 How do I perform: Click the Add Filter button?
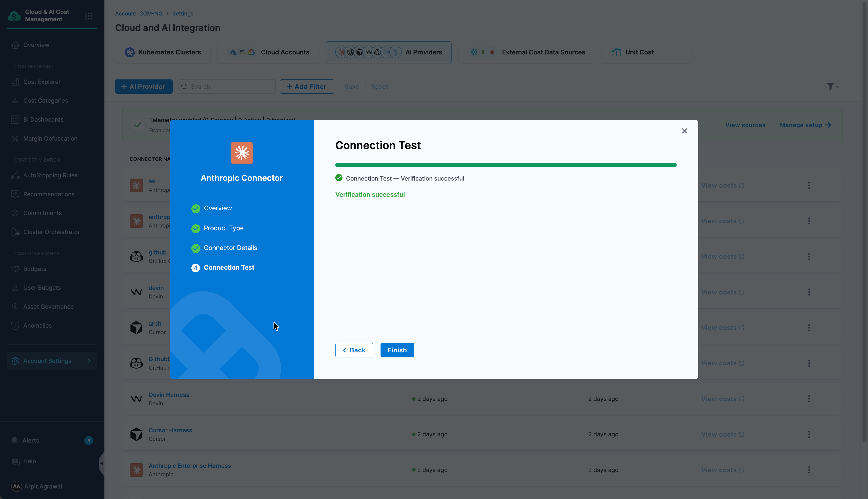(x=307, y=87)
